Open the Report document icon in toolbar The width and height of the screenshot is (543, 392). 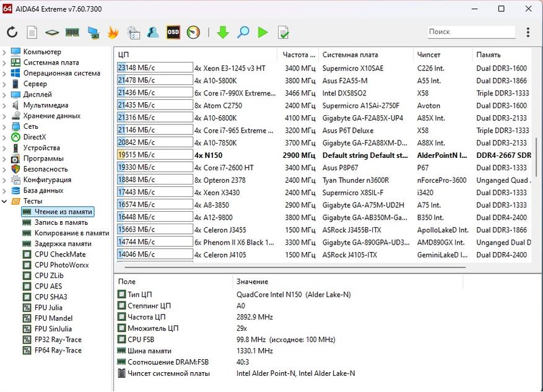point(32,33)
